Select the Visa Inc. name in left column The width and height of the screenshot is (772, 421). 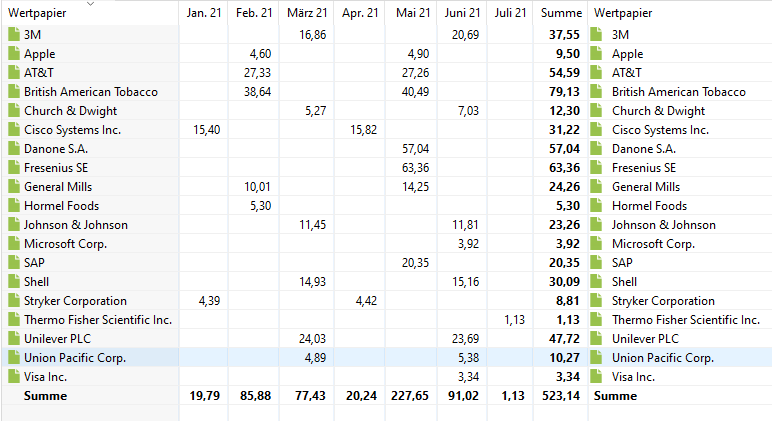[45, 377]
